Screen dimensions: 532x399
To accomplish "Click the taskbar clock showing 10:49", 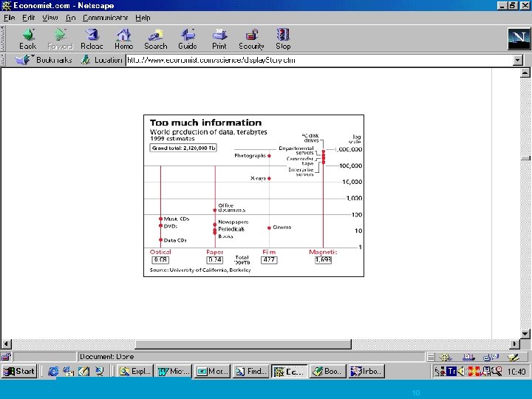I will [x=516, y=372].
